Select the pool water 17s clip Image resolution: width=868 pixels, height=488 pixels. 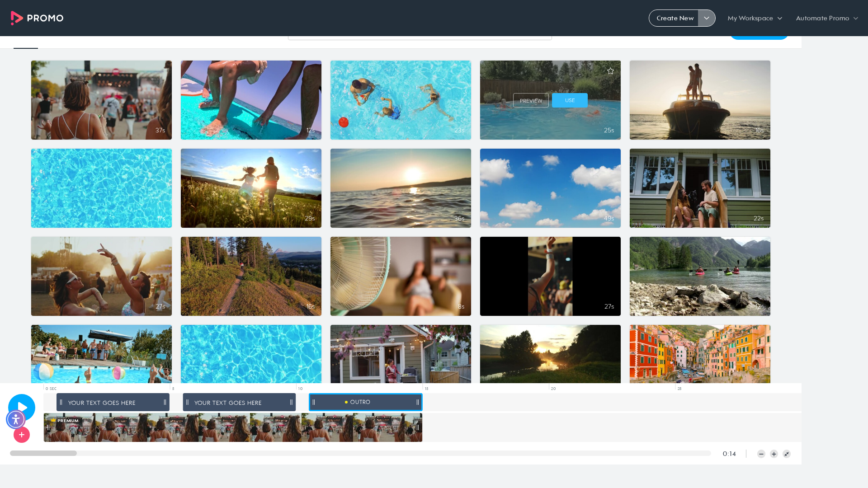(101, 188)
